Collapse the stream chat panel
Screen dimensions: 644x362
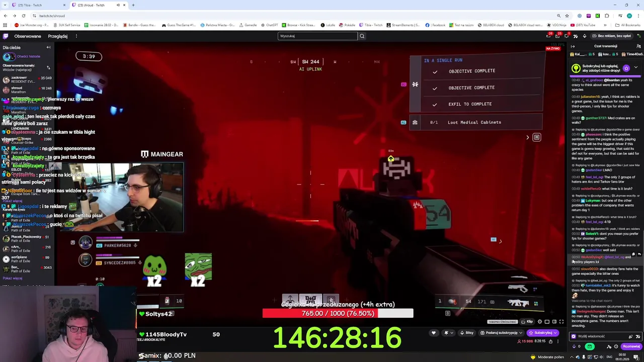[x=573, y=46]
